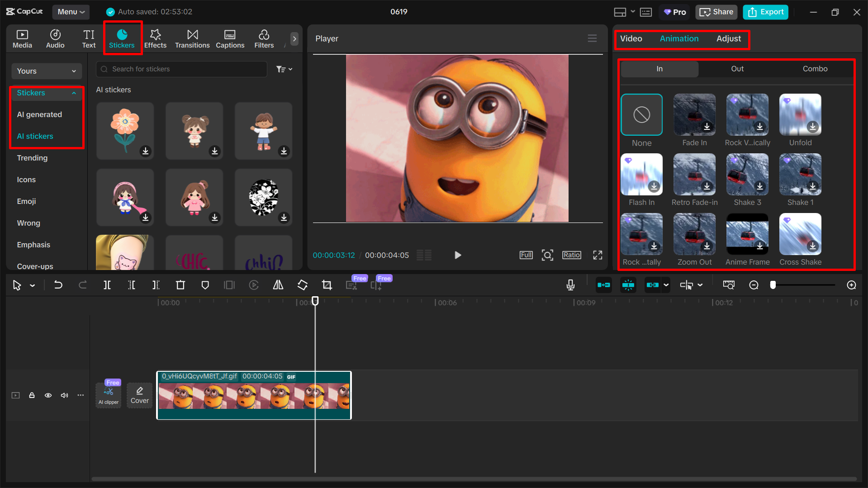Image resolution: width=868 pixels, height=488 pixels.
Task: Open the Effects panel
Action: point(155,38)
